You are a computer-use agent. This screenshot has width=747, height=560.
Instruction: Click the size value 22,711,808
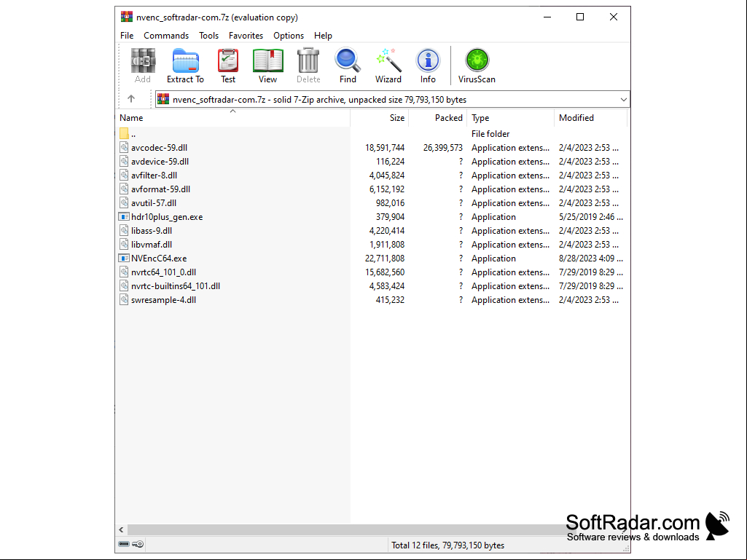(x=385, y=258)
